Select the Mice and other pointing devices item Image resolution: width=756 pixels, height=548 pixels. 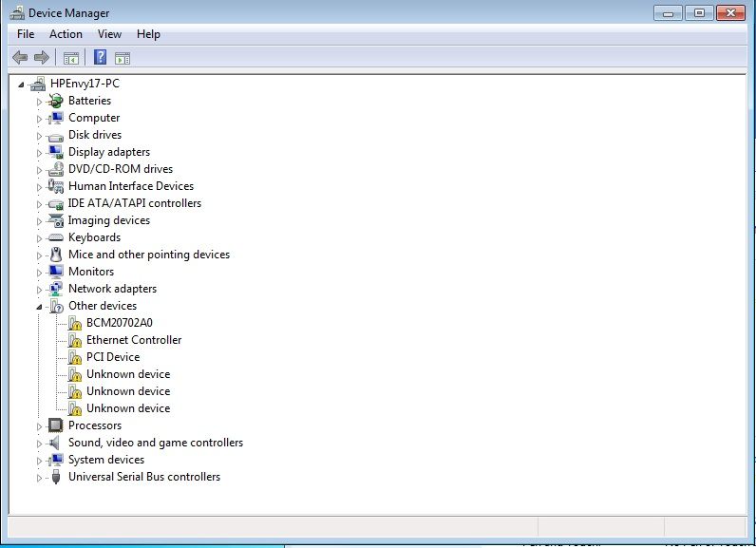pyautogui.click(x=148, y=255)
